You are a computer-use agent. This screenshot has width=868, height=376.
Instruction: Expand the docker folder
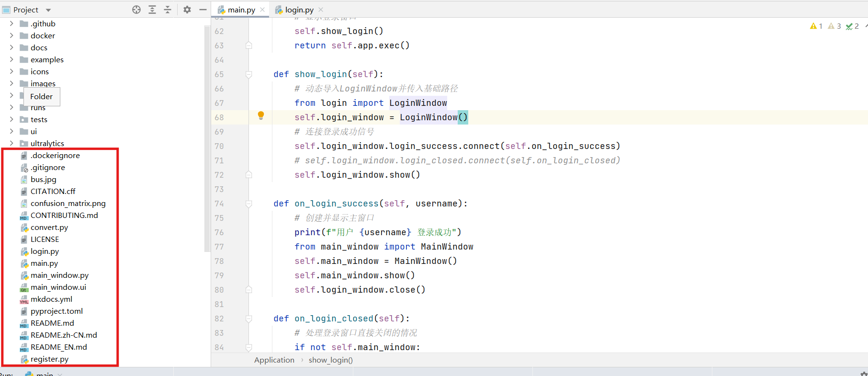(x=11, y=35)
